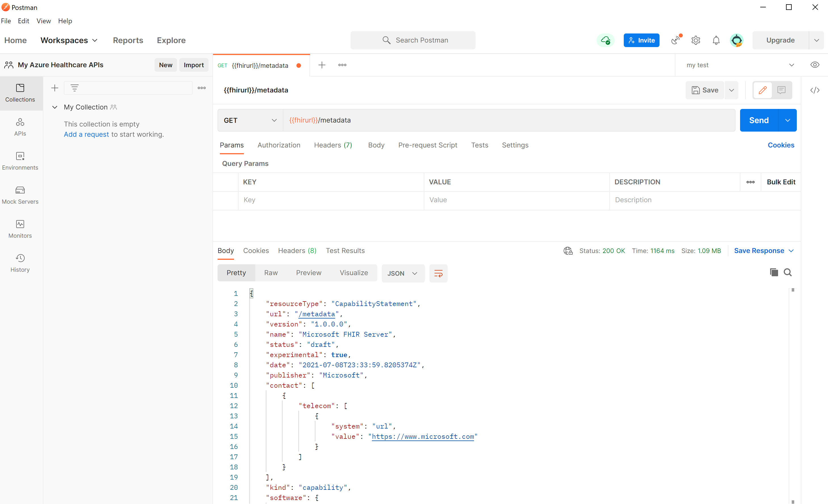This screenshot has height=504, width=828.
Task: Select the Authorization tab
Action: pyautogui.click(x=279, y=145)
